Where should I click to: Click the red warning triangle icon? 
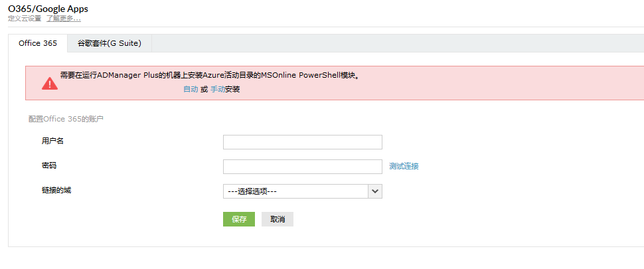pos(50,84)
